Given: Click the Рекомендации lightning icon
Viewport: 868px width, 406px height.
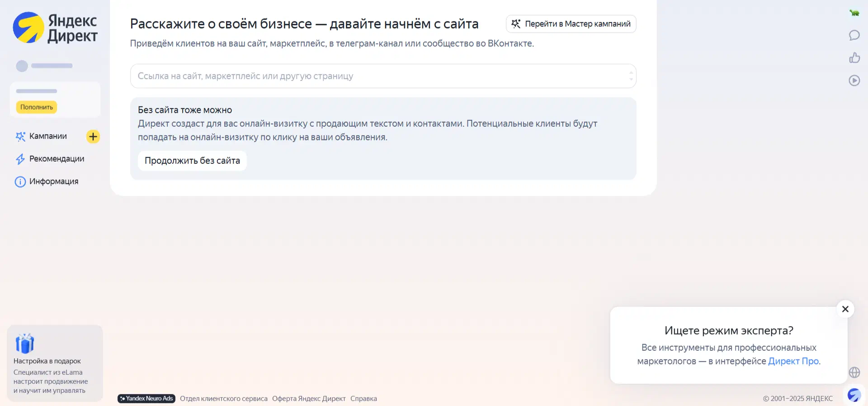Looking at the screenshot, I should coord(20,159).
